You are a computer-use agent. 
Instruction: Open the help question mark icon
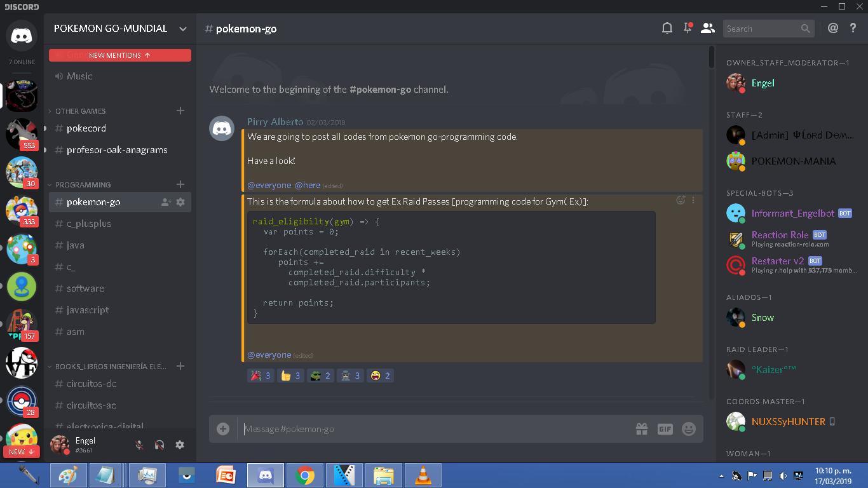853,28
